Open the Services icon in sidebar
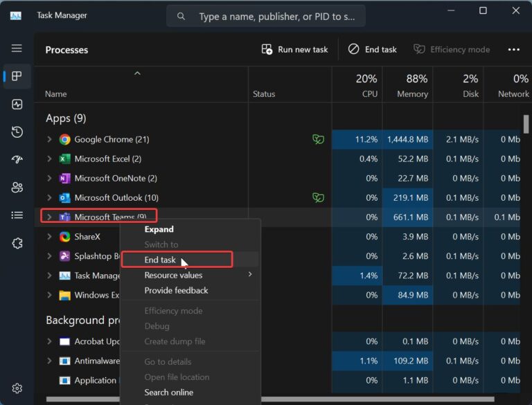 pos(17,243)
